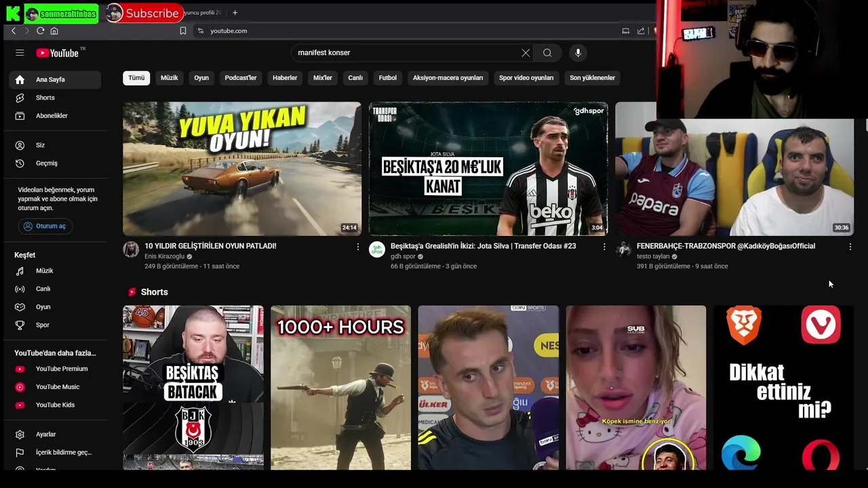Click the Oturum aç sign-in button
The width and height of the screenshot is (868, 488).
click(45, 226)
